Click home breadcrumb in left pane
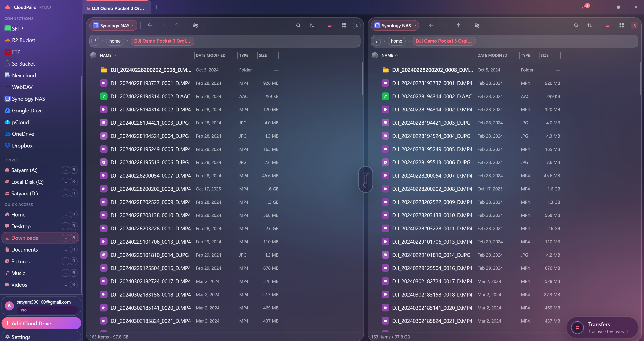Viewport: 644px width, 341px height. [x=115, y=41]
